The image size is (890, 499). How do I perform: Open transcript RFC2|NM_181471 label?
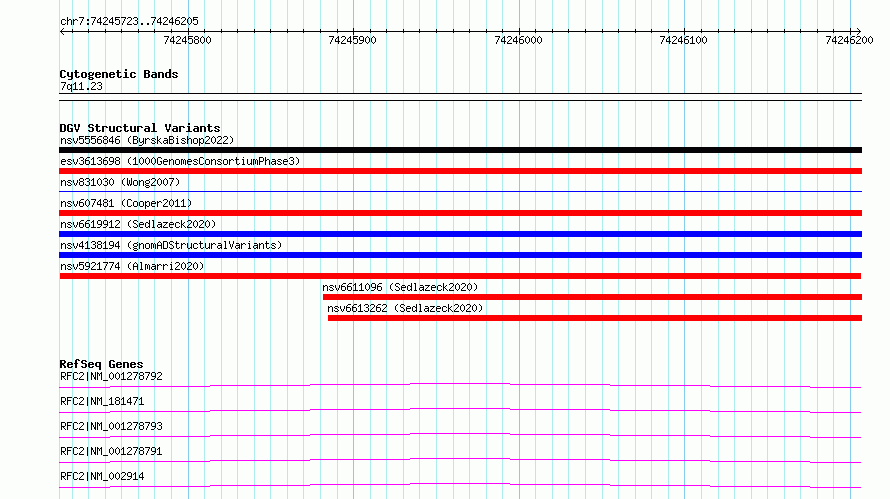click(102, 401)
